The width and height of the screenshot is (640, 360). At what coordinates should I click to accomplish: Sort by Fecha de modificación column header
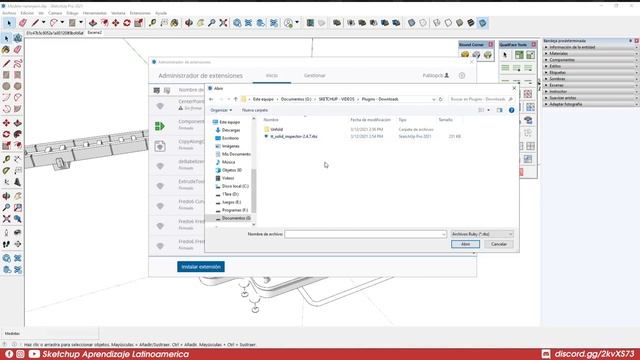(370, 120)
